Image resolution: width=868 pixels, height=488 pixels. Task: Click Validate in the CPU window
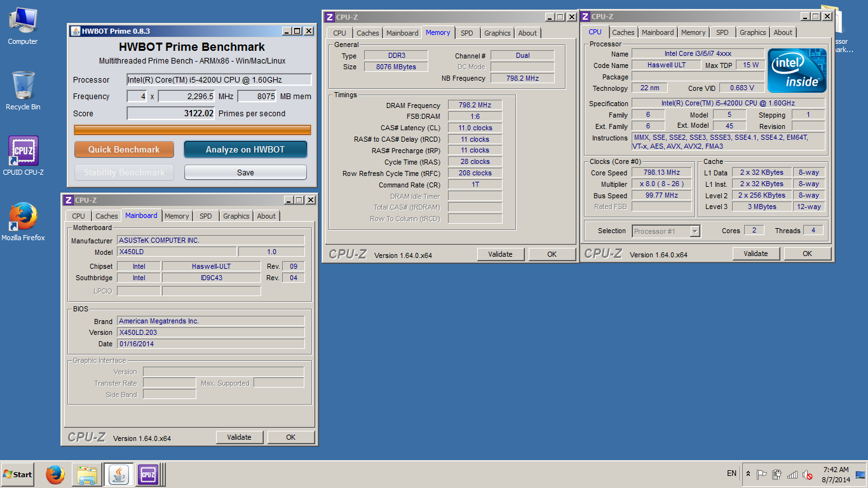[x=756, y=254]
